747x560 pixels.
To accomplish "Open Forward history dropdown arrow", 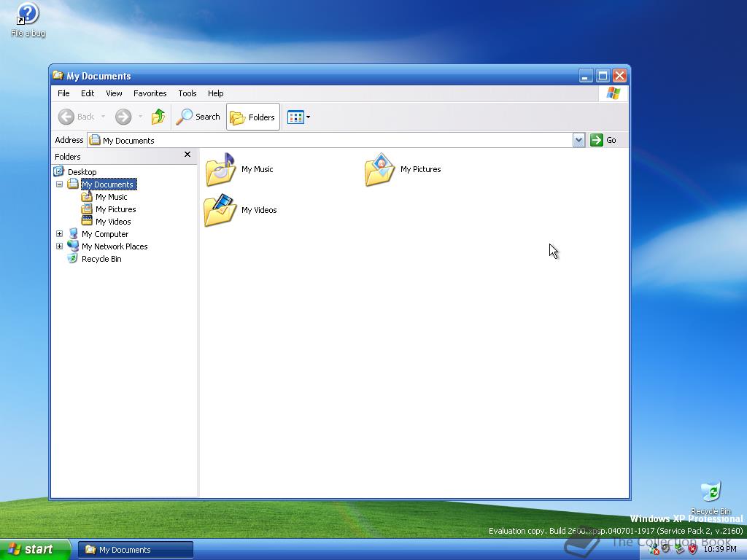I will pyautogui.click(x=140, y=117).
